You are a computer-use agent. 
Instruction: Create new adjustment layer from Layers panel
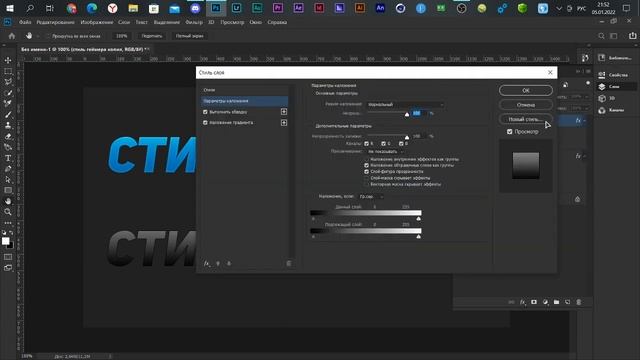coord(545,302)
